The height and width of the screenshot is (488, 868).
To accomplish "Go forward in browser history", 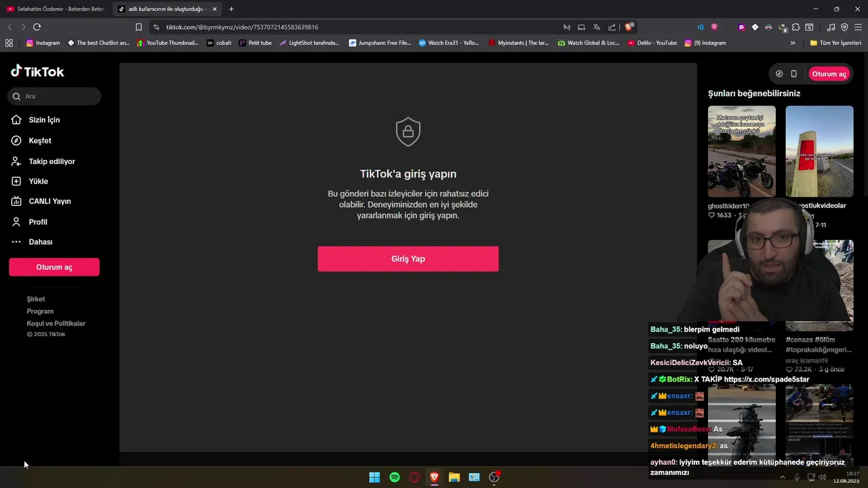I will coord(22,27).
